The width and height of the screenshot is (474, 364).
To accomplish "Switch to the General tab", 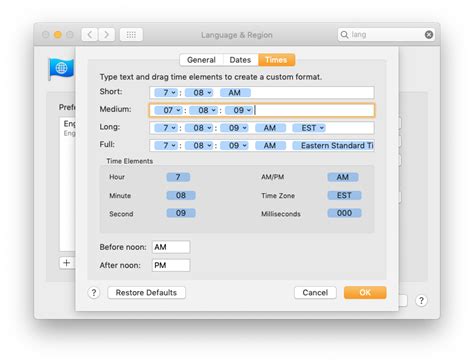I will [201, 60].
